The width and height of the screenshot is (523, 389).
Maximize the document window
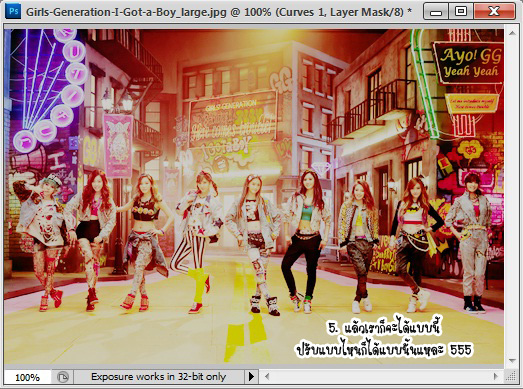click(461, 12)
